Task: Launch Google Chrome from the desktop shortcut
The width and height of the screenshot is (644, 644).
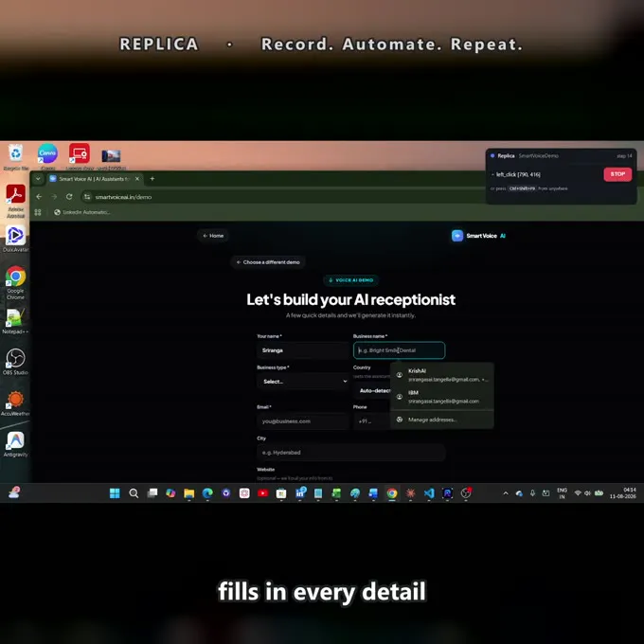Action: (15, 282)
